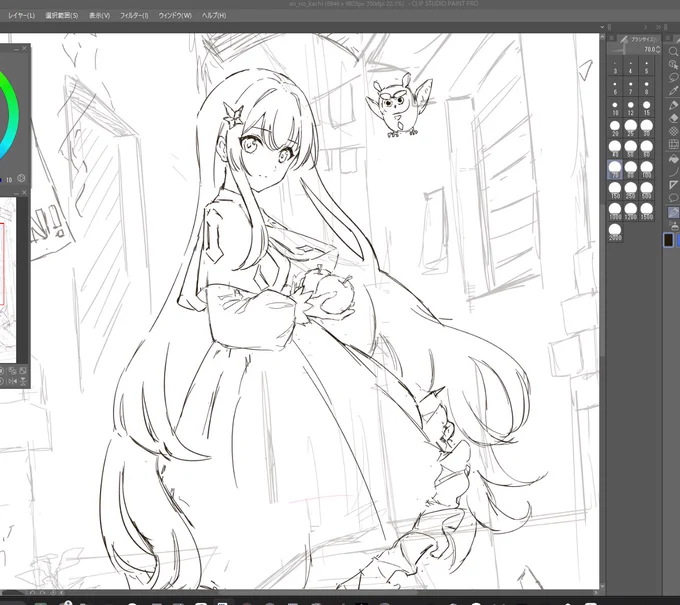This screenshot has width=680, height=605.
Task: Select the Fill bucket tool
Action: pos(673,159)
